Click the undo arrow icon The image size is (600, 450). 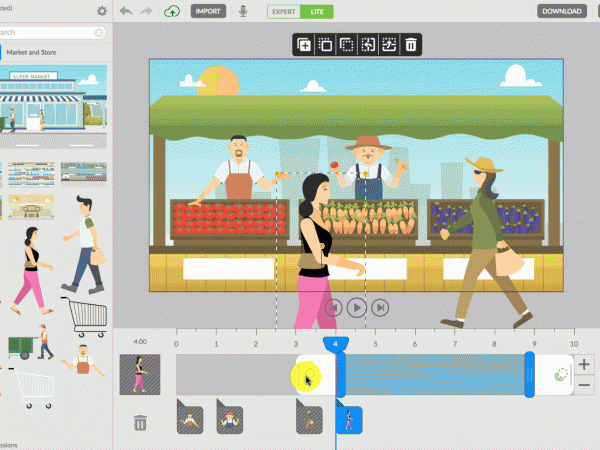point(125,11)
